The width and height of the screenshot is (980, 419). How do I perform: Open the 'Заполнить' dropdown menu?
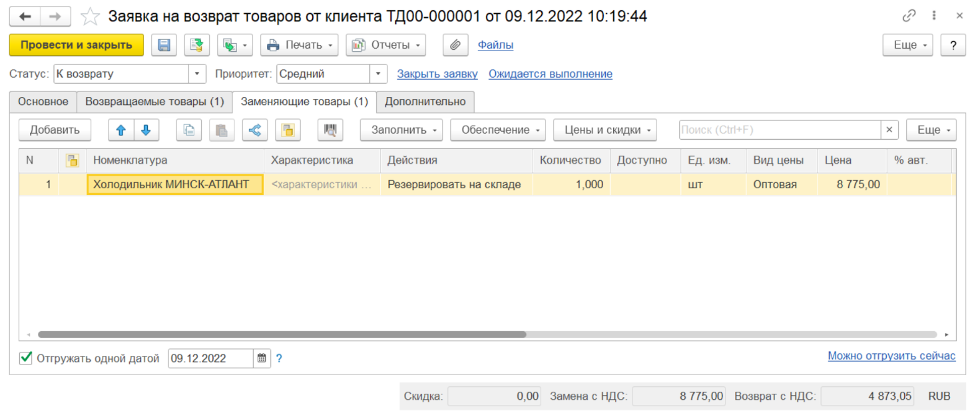(x=401, y=130)
